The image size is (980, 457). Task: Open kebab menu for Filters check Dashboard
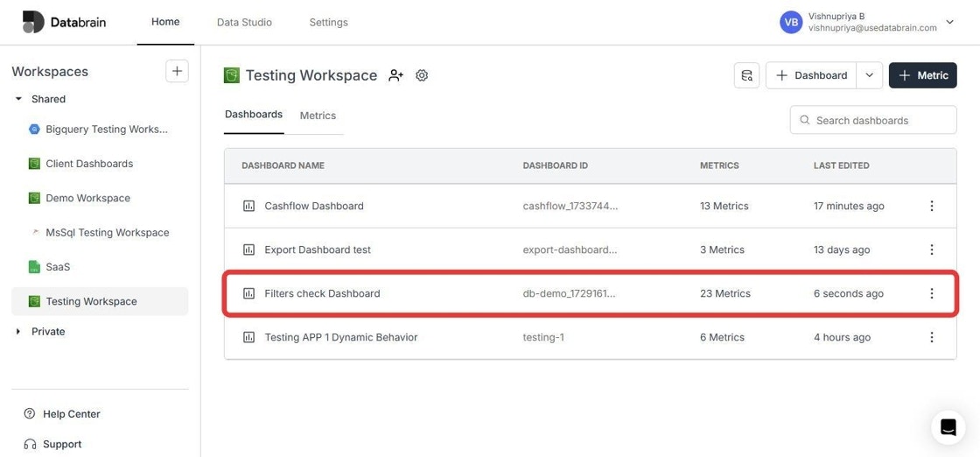[x=931, y=293]
